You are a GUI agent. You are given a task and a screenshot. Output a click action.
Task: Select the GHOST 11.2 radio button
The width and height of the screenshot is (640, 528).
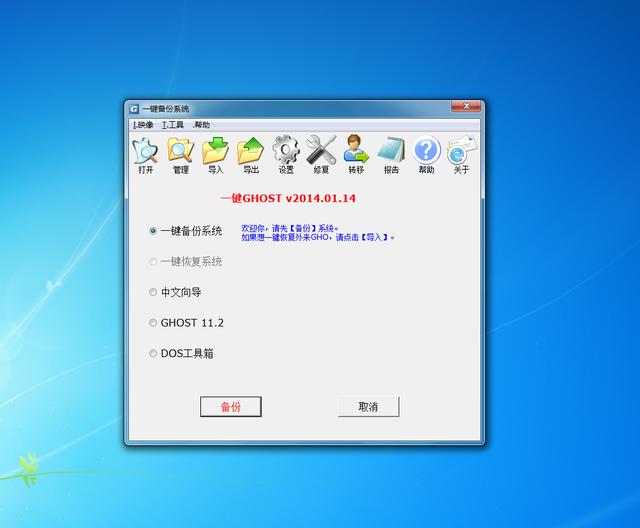click(x=153, y=323)
